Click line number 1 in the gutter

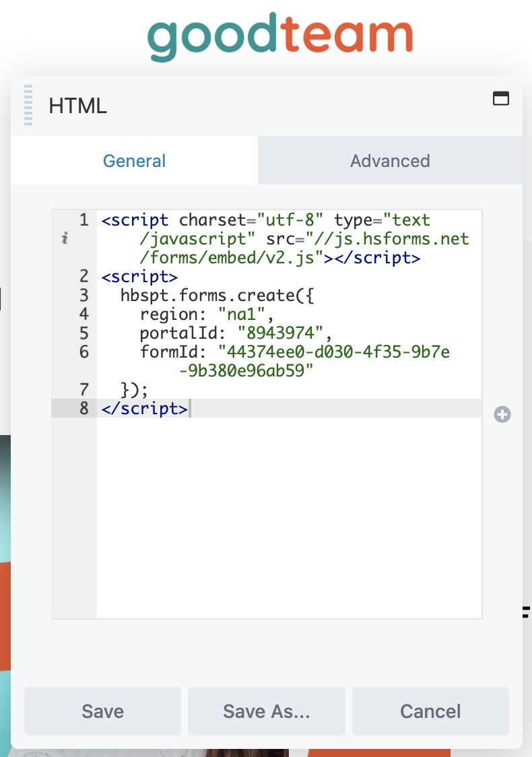coord(84,220)
